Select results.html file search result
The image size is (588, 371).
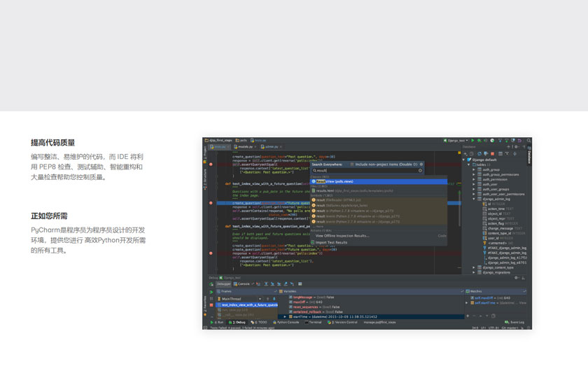(379, 191)
